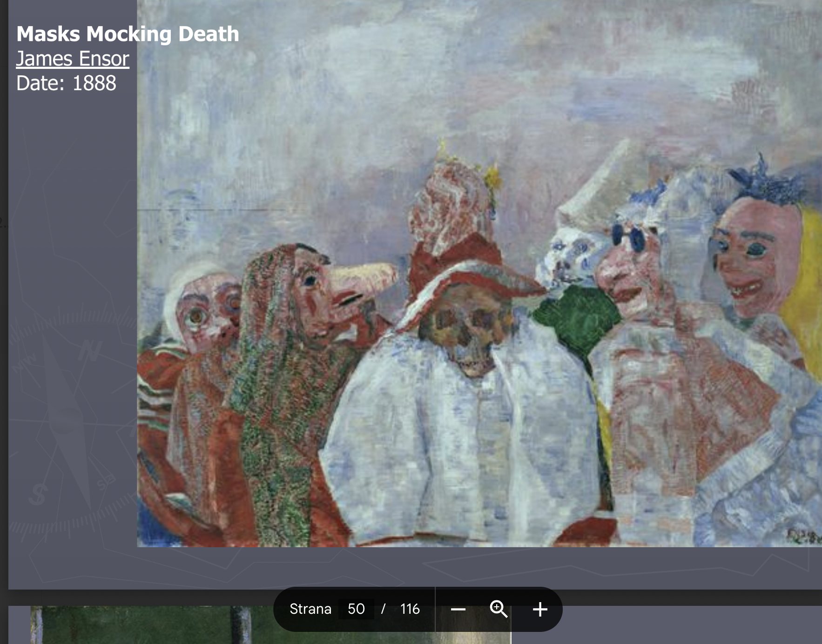Viewport: 822px width, 644px height.
Task: Open the James Ensor artist link
Action: tap(73, 59)
